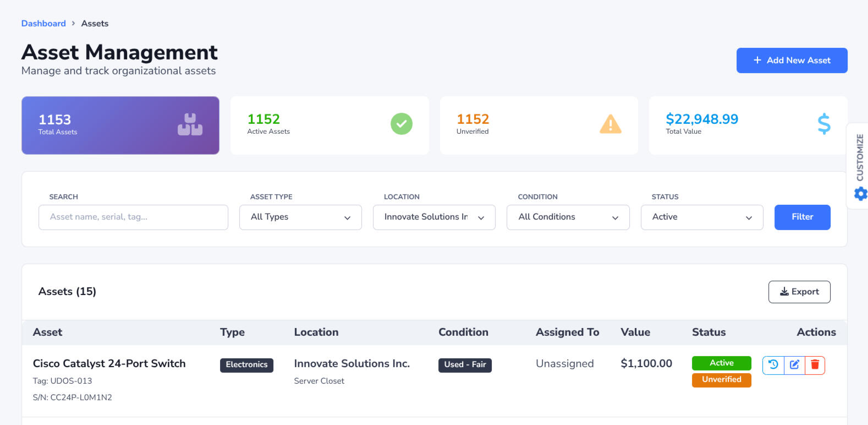Go to Dashboard breadcrumb link

click(43, 24)
